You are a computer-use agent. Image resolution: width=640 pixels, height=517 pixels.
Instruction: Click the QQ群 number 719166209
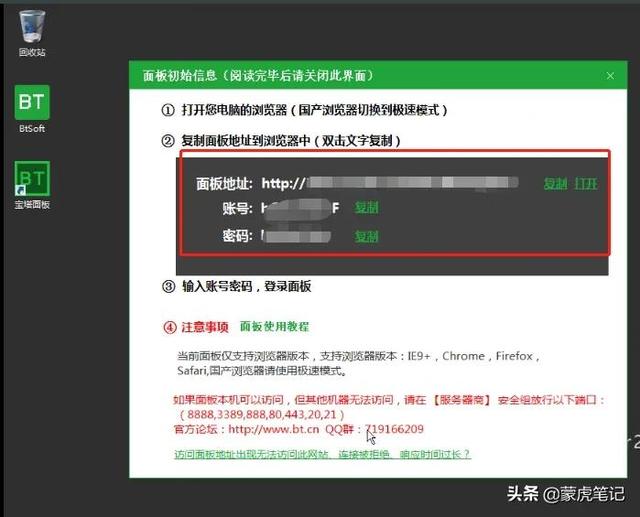click(394, 430)
